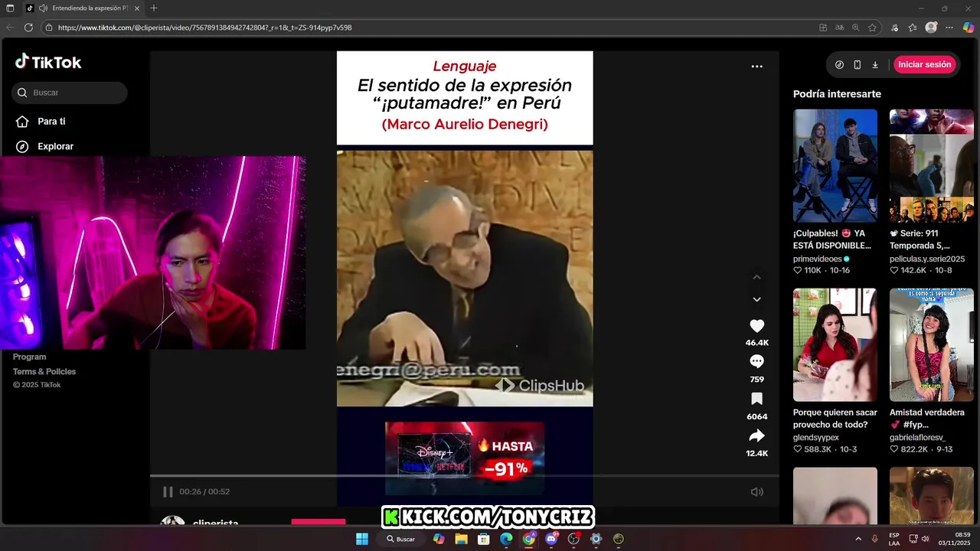Open the peliculas.y.serie2025 profile link
Image resolution: width=980 pixels, height=551 pixels.
tap(927, 259)
